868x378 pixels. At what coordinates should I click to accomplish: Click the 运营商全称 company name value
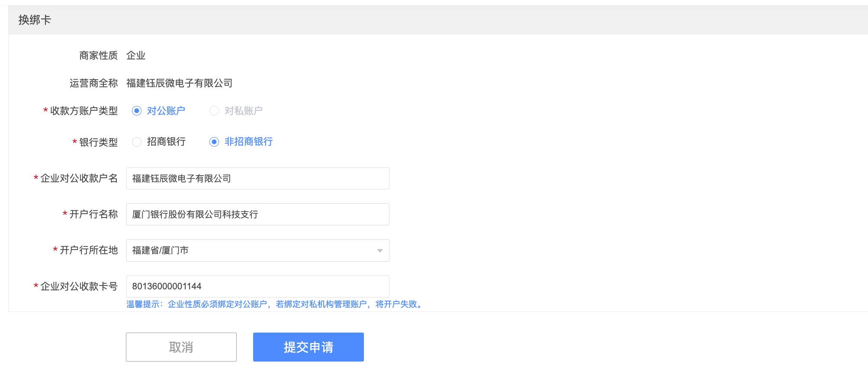(x=179, y=83)
